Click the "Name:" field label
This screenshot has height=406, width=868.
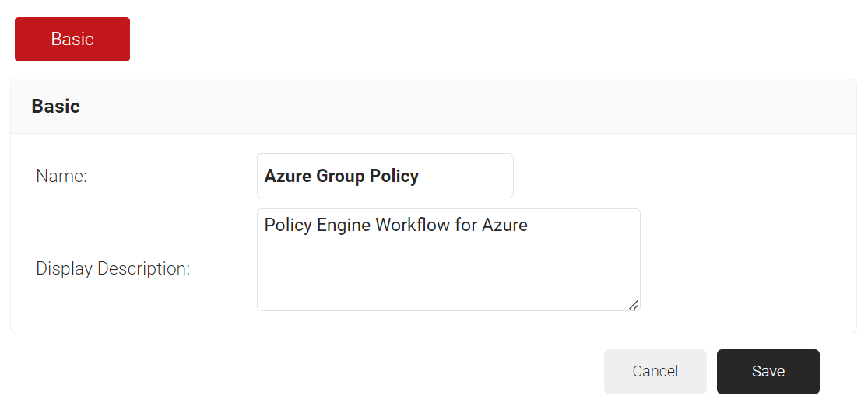coord(61,177)
